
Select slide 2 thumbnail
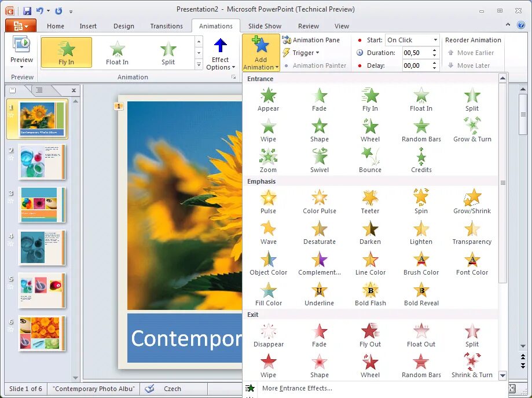(x=42, y=162)
